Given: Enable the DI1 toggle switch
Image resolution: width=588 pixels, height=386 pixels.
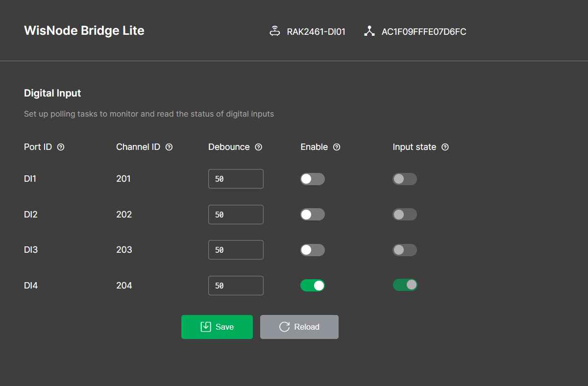Looking at the screenshot, I should [313, 179].
